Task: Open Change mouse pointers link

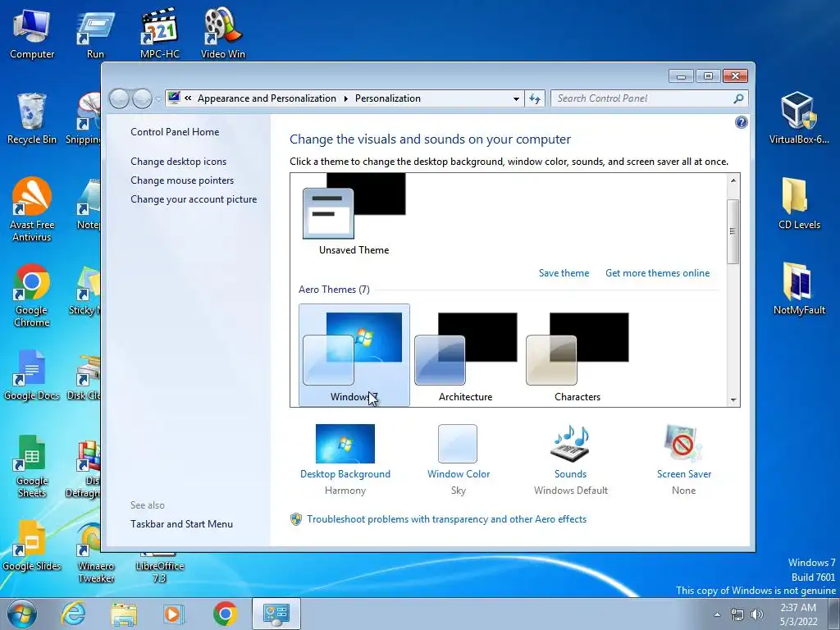Action: [x=182, y=180]
